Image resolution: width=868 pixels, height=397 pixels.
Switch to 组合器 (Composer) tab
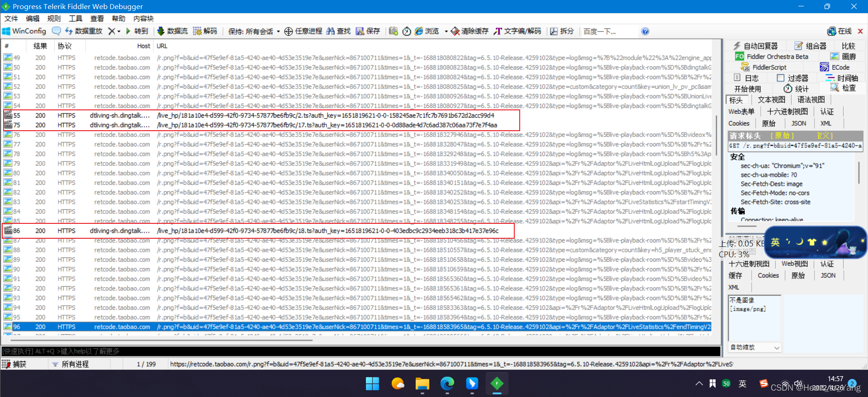click(810, 46)
